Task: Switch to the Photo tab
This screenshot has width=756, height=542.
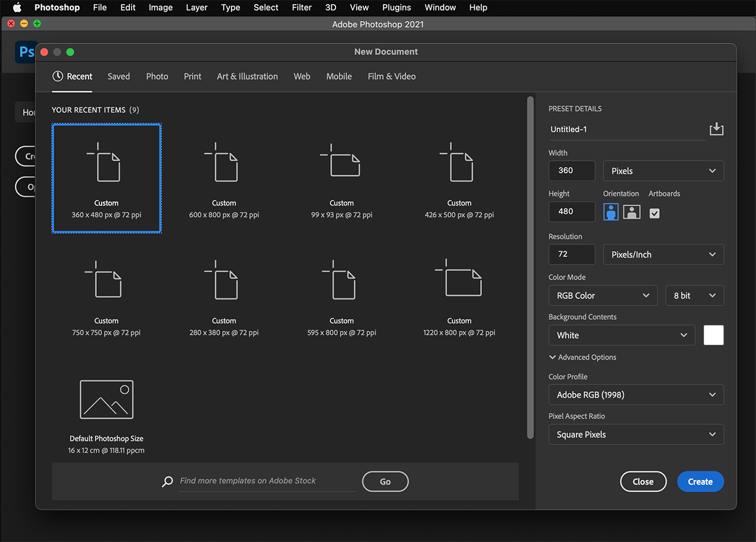Action: [157, 76]
